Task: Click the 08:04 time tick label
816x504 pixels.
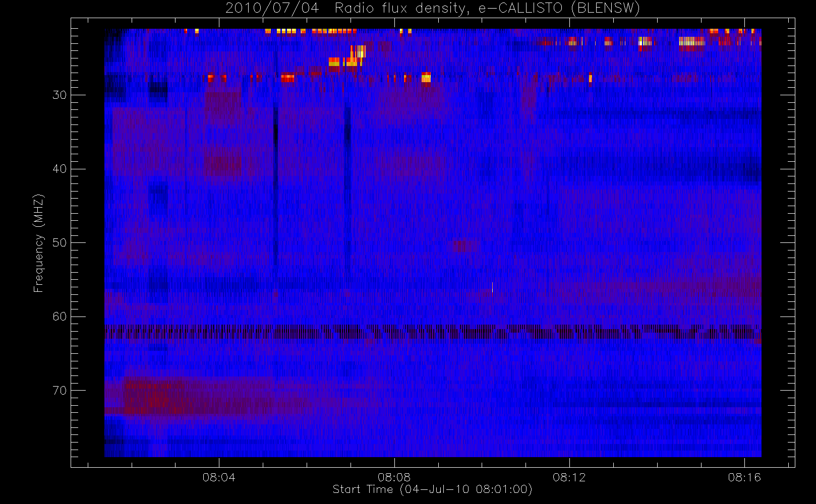Action: click(x=219, y=477)
